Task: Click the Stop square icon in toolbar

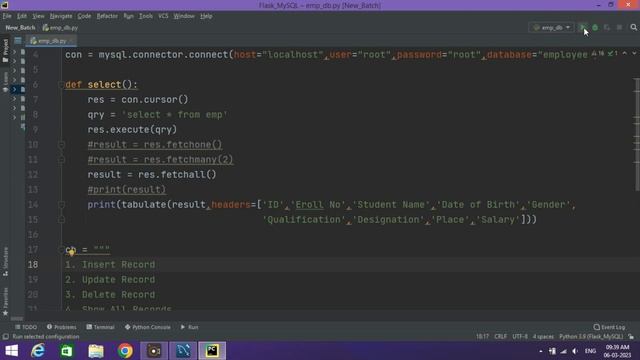Action: click(619, 27)
